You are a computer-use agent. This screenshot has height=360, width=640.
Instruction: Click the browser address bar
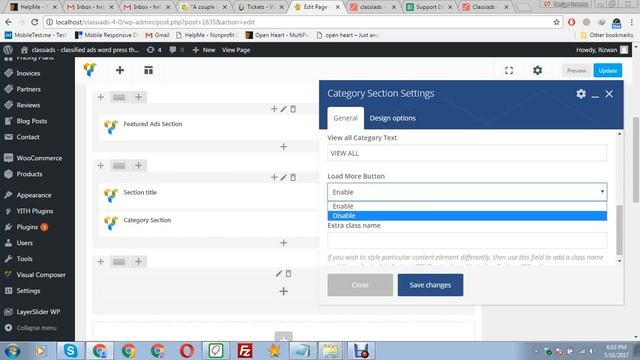tap(301, 22)
